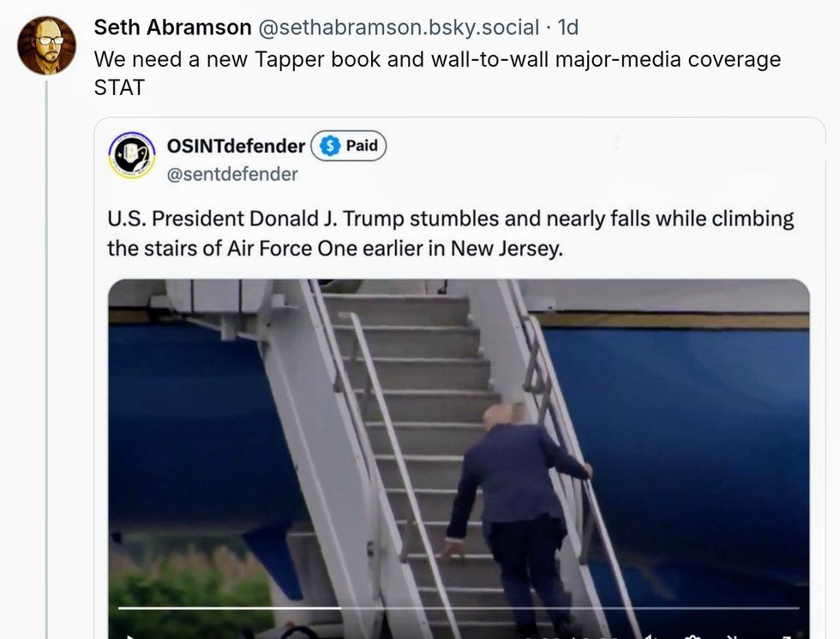Open the Seth Abramson display name link

(172, 27)
